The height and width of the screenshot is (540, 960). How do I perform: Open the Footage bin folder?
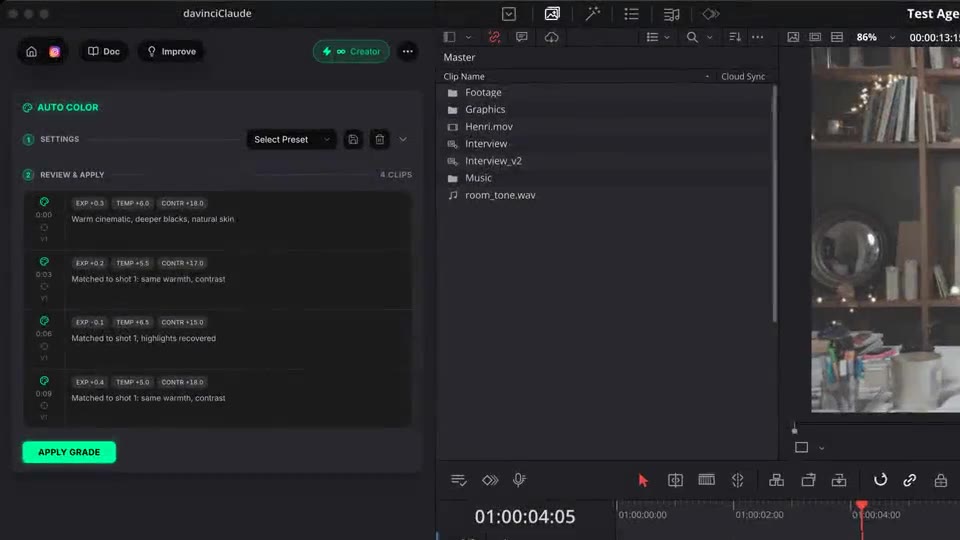coord(483,92)
